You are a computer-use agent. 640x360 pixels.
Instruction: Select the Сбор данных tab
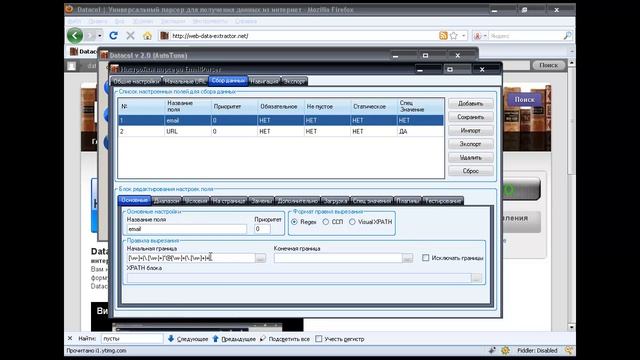[228, 81]
